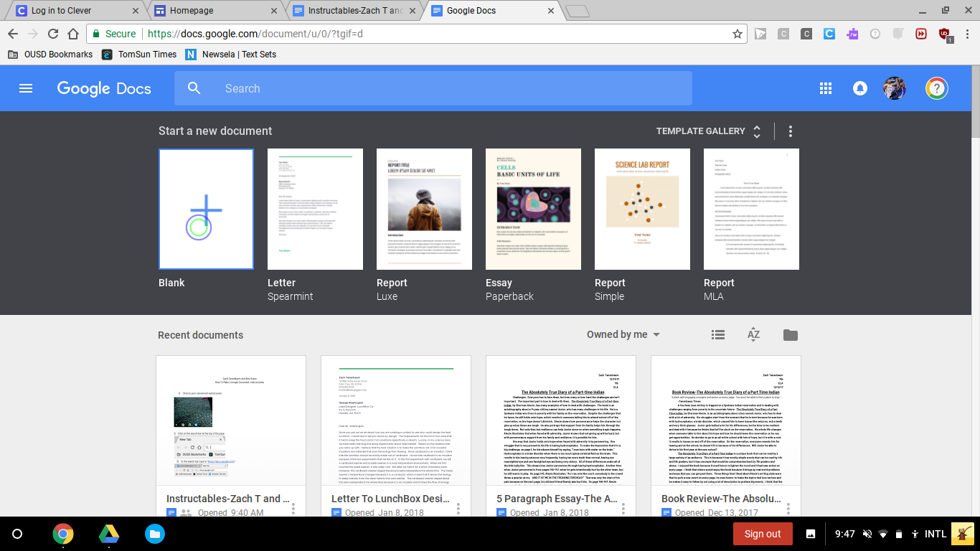This screenshot has width=980, height=551.
Task: Click the uBlock shield extension icon
Action: tap(944, 34)
